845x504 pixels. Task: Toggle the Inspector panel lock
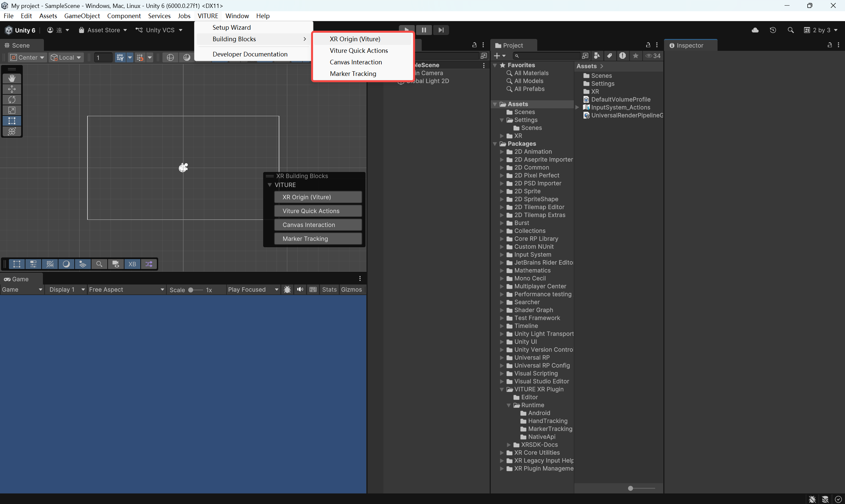829,45
